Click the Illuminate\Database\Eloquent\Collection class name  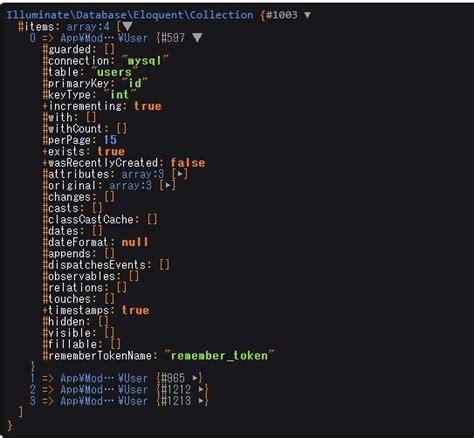(x=130, y=15)
